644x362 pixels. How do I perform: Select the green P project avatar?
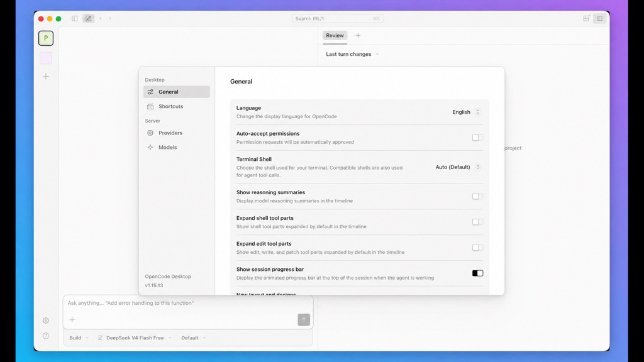46,38
